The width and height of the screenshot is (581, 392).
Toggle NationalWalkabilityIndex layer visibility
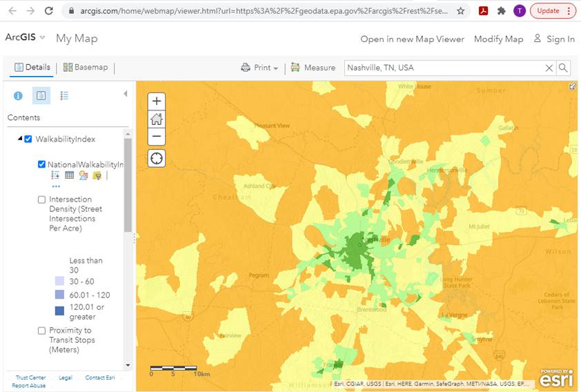coord(42,164)
